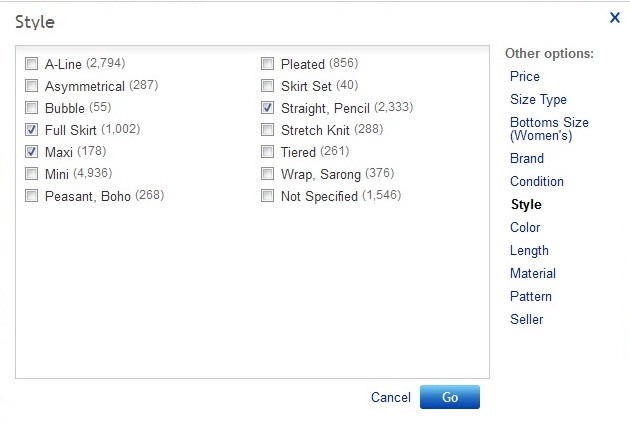Viewport: 630px width, 425px height.
Task: Uncheck the Full Skirt checkbox
Action: pyautogui.click(x=31, y=130)
